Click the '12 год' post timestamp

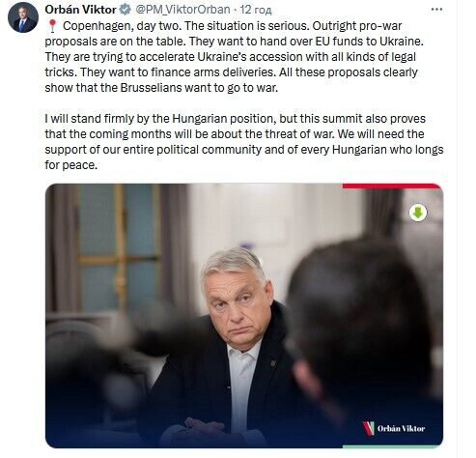click(256, 10)
